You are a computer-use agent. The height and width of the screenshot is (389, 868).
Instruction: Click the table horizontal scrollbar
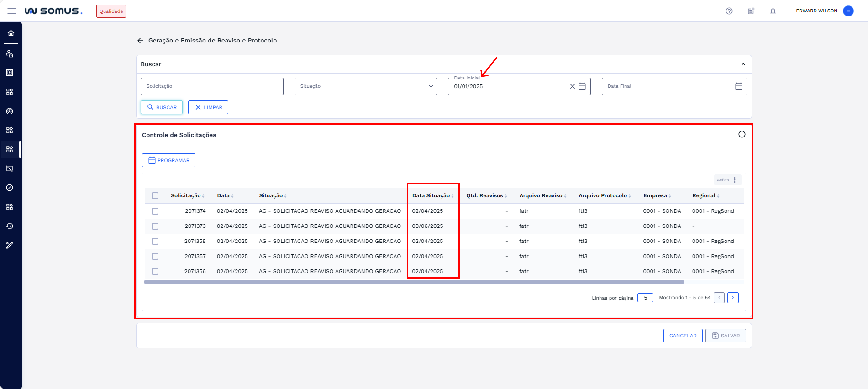(414, 282)
